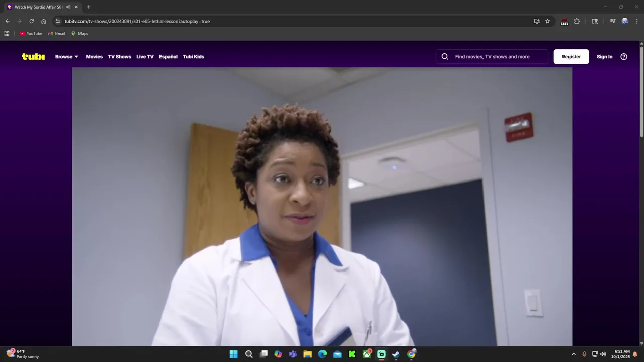Go back in browser history
The image size is (644, 362).
click(7, 21)
